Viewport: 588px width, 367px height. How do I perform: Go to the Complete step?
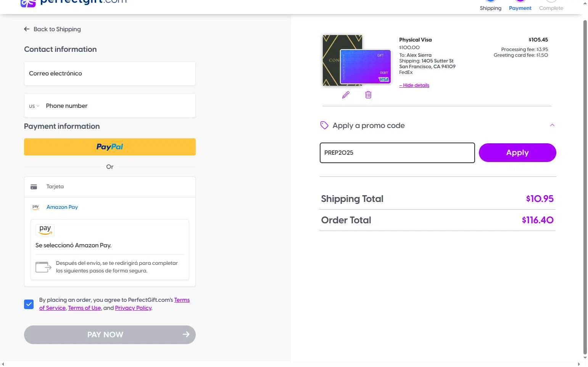(551, 6)
